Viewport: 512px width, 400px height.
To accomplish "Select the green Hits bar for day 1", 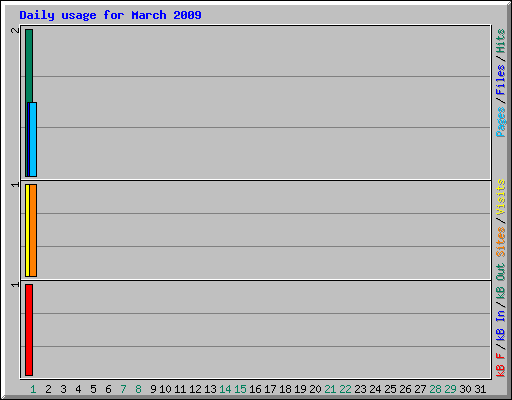I will pos(29,66).
